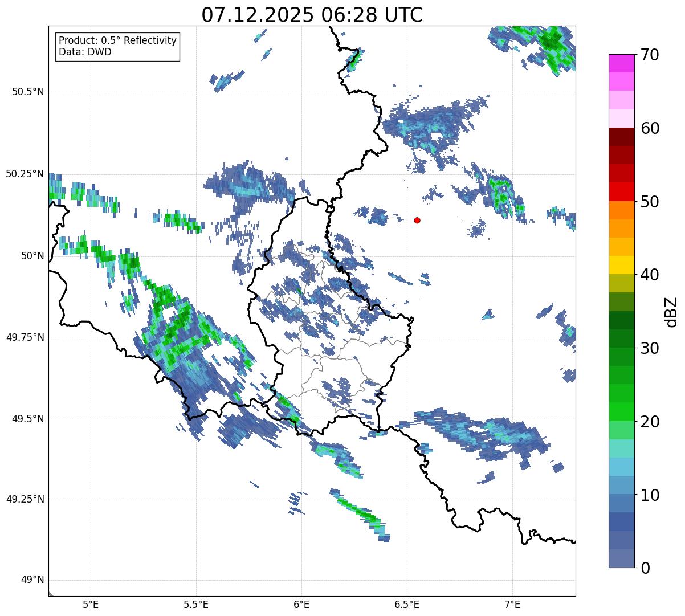This screenshot has height=616, width=685.
Task: Pick the bright red colorbar swatch above 50
Action: [x=621, y=192]
